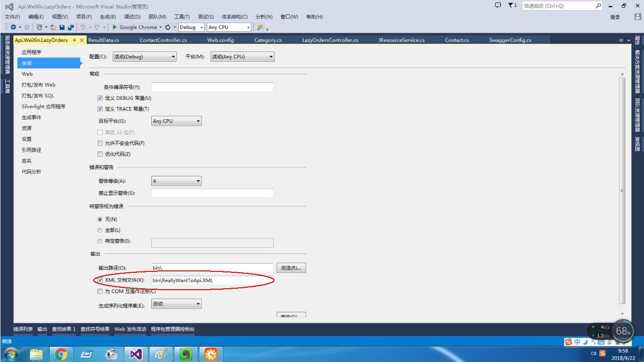This screenshot has width=644, height=362.
Task: Click the vertical scrollbar of the properties page
Action: [622, 190]
